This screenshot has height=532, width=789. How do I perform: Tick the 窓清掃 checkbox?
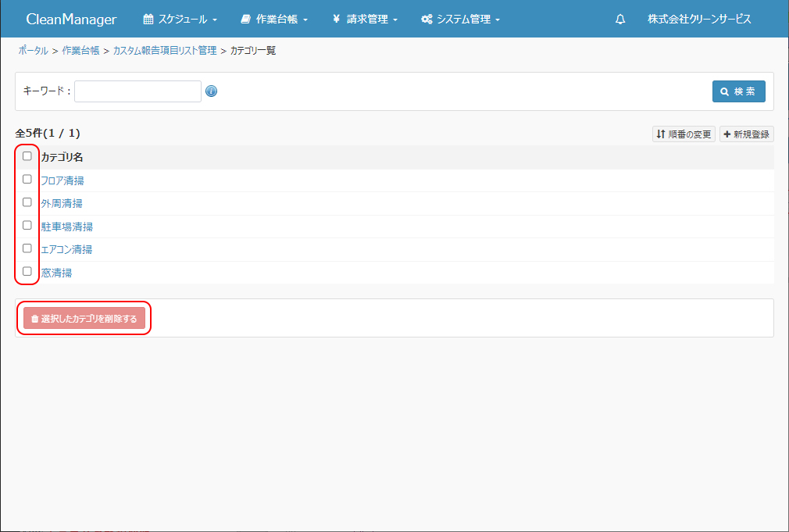[27, 271]
